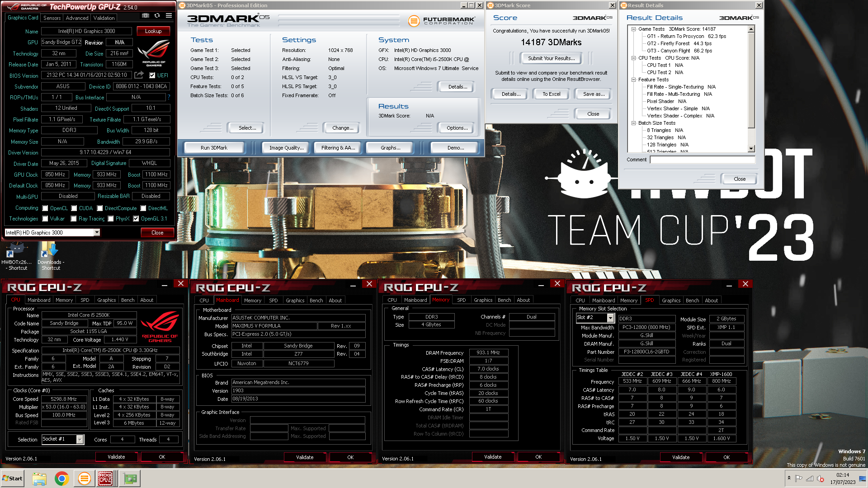The width and height of the screenshot is (868, 488).
Task: Toggle the OpenCL checkbox
Action: pyautogui.click(x=45, y=208)
